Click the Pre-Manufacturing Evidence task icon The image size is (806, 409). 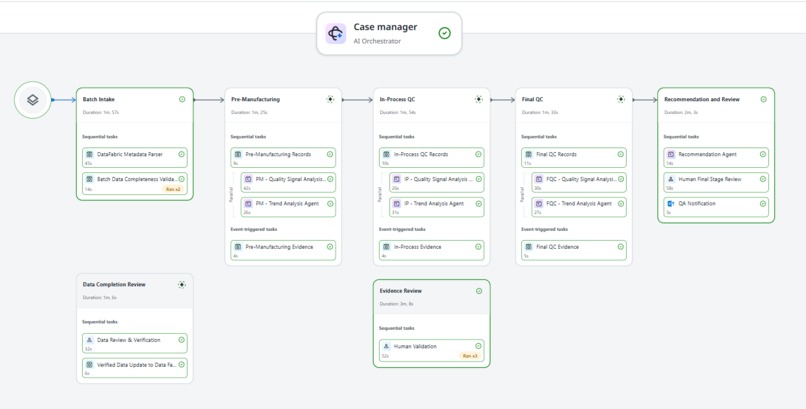tap(238, 247)
